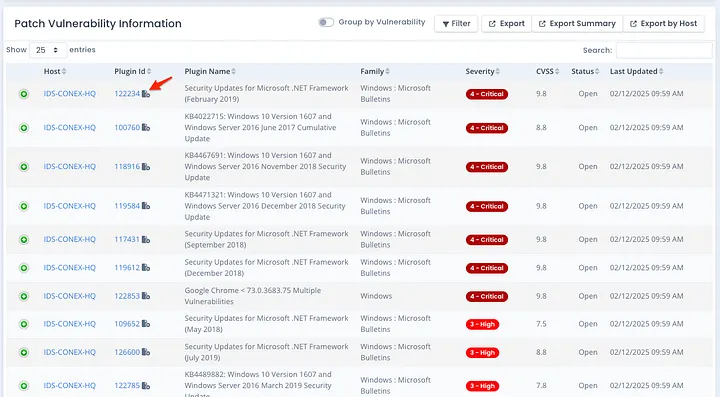
Task: Expand Google Chrome vulnerability row
Action: click(24, 296)
